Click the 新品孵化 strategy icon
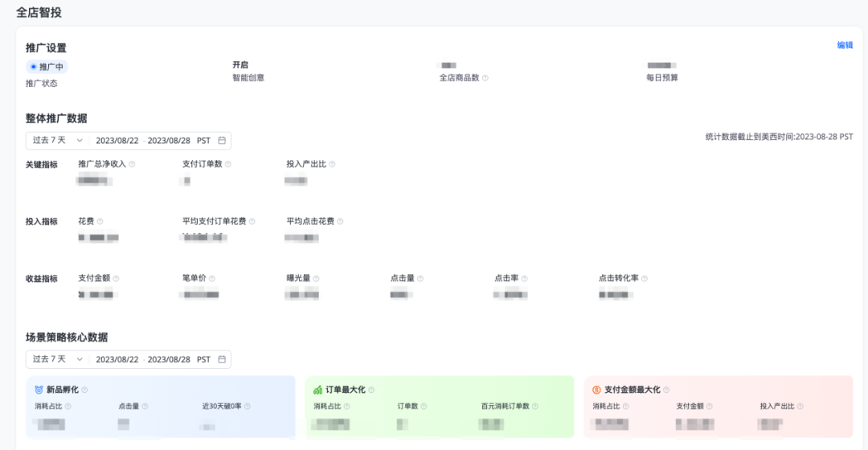The width and height of the screenshot is (868, 450). pyautogui.click(x=39, y=390)
